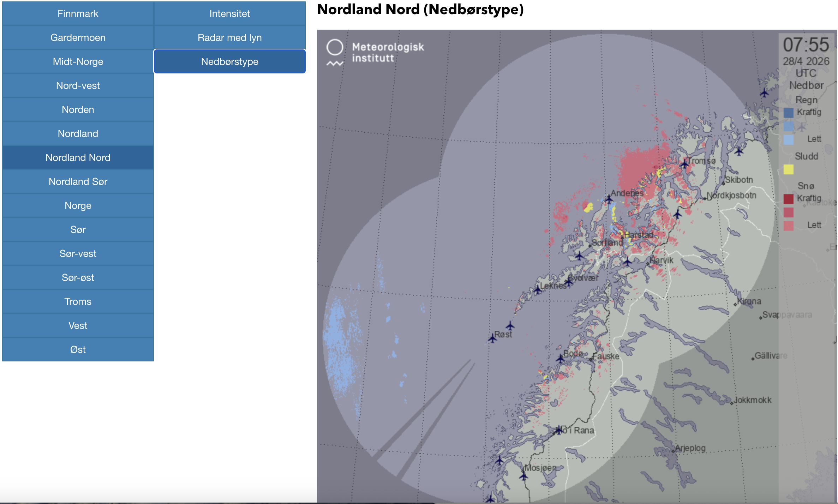Click the airport marker beside Mosjøen label

(x=523, y=476)
